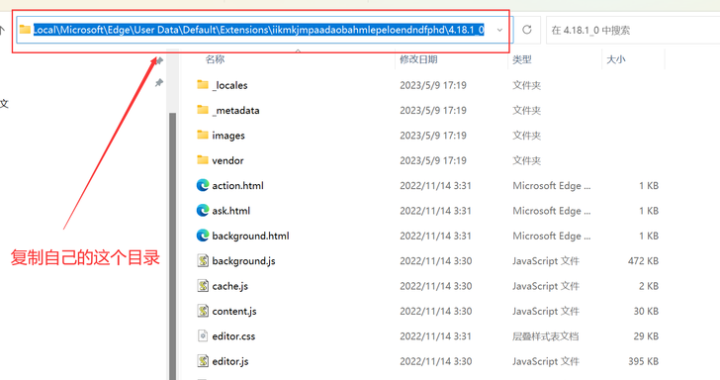This screenshot has width=720, height=380.
Task: Click the script icon of cache.js
Action: coord(202,286)
